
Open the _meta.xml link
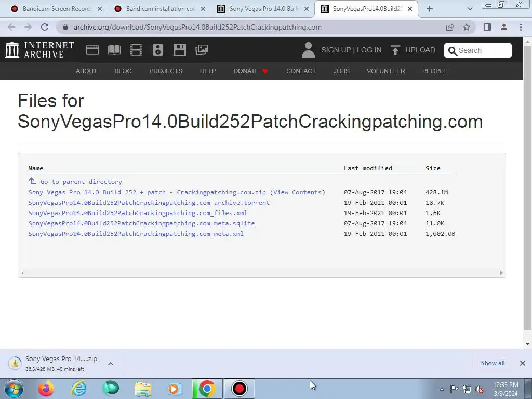coord(136,234)
